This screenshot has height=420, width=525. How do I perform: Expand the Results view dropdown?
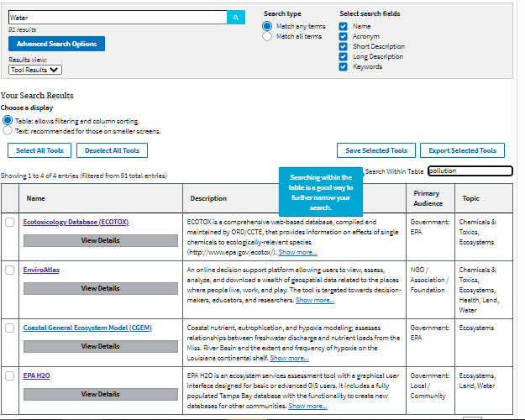click(x=35, y=70)
